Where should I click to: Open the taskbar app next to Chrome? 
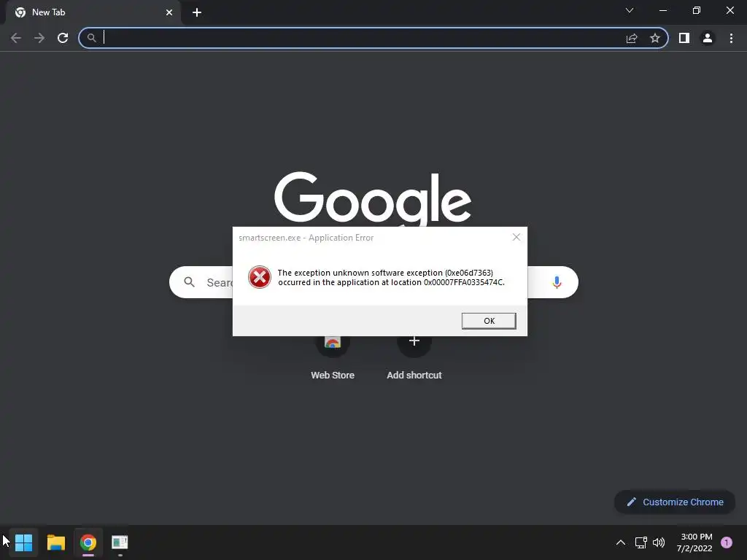[x=120, y=542]
